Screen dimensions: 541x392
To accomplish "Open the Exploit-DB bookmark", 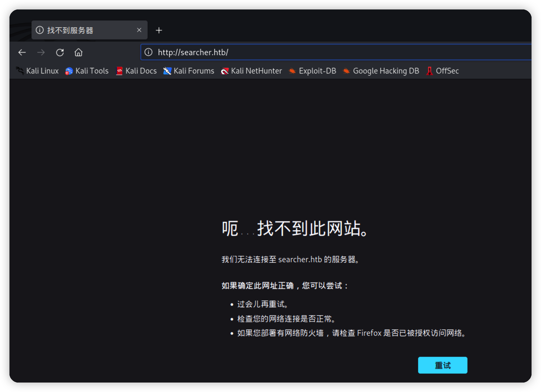I will pyautogui.click(x=313, y=71).
